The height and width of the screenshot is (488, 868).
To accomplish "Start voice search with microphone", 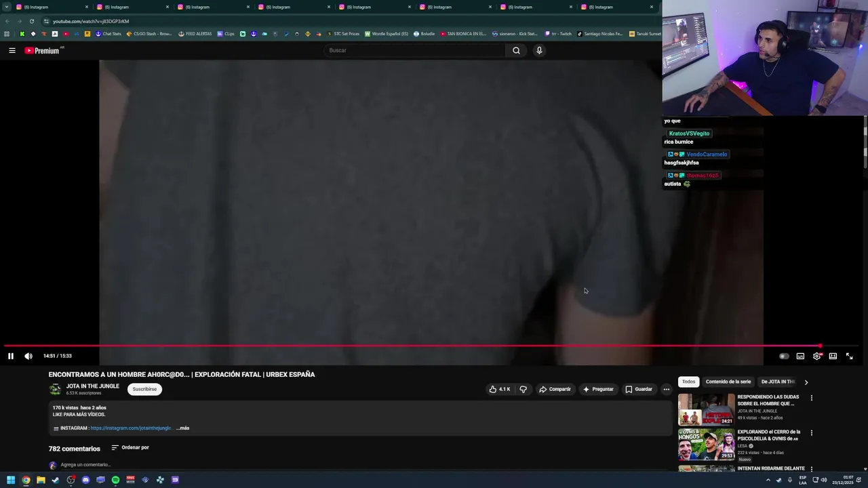I will [539, 50].
